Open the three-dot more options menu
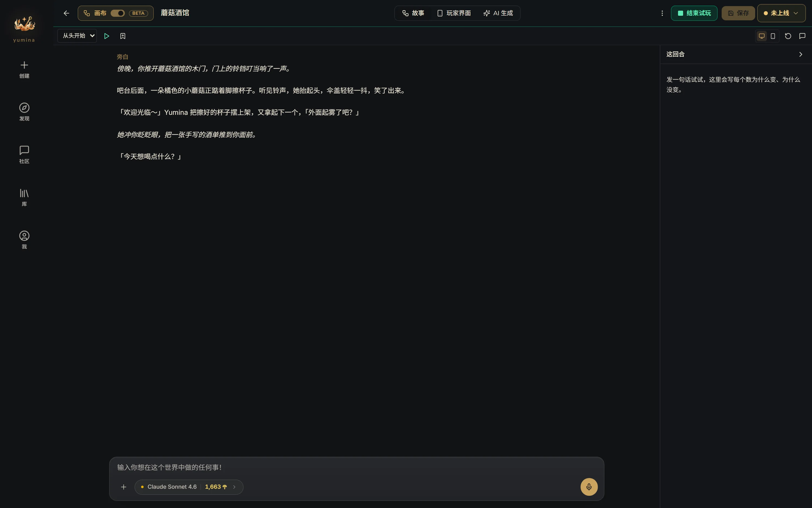This screenshot has height=508, width=812. click(662, 13)
